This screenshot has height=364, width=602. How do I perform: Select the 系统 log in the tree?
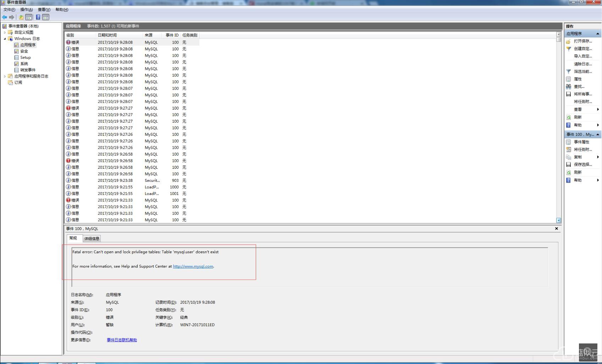tap(24, 64)
